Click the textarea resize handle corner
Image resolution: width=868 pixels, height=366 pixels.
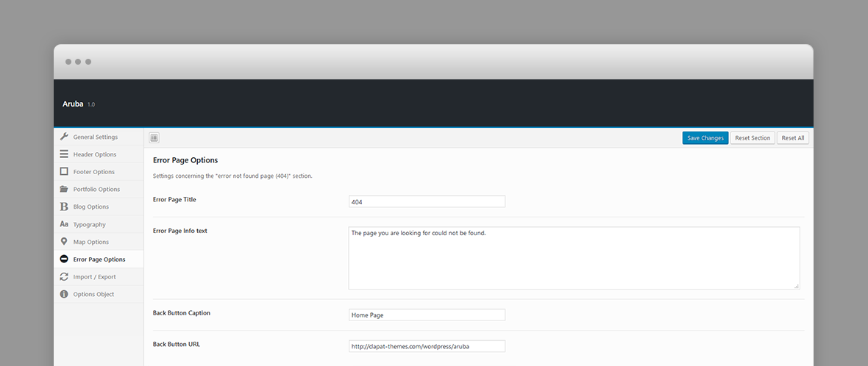(x=796, y=286)
